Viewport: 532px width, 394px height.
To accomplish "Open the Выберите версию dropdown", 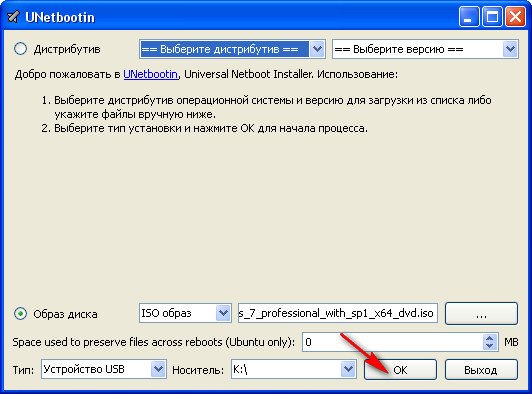I will click(x=425, y=49).
